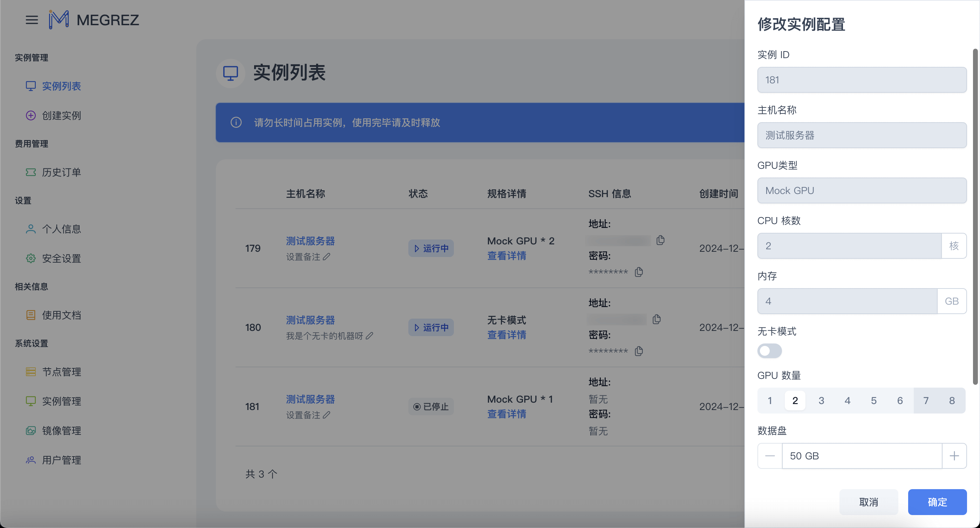Edit remark pencil icon for instance 181

[x=326, y=415]
